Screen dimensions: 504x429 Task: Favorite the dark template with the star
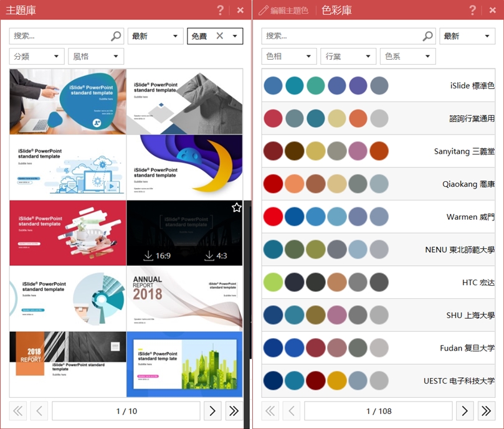pyautogui.click(x=237, y=207)
